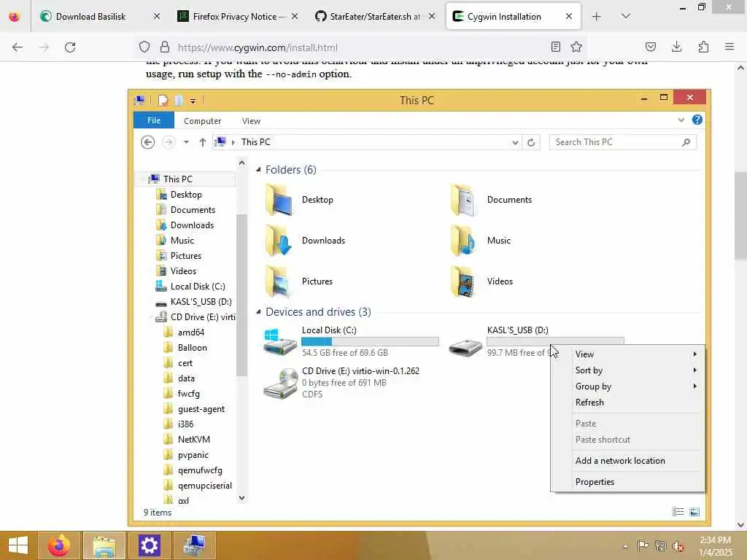
Task: Expand the Explorer ribbon chevron
Action: (x=681, y=120)
